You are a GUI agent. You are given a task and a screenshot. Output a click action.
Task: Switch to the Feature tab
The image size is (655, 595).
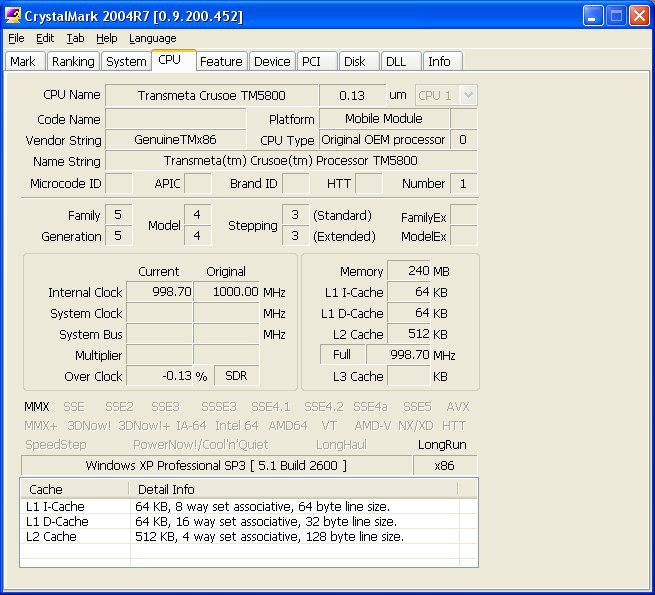point(221,61)
